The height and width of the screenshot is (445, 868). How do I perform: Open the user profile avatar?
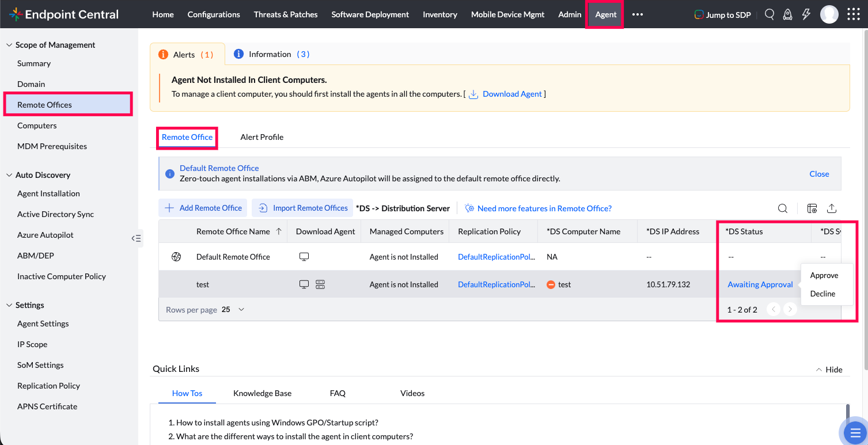click(x=829, y=14)
